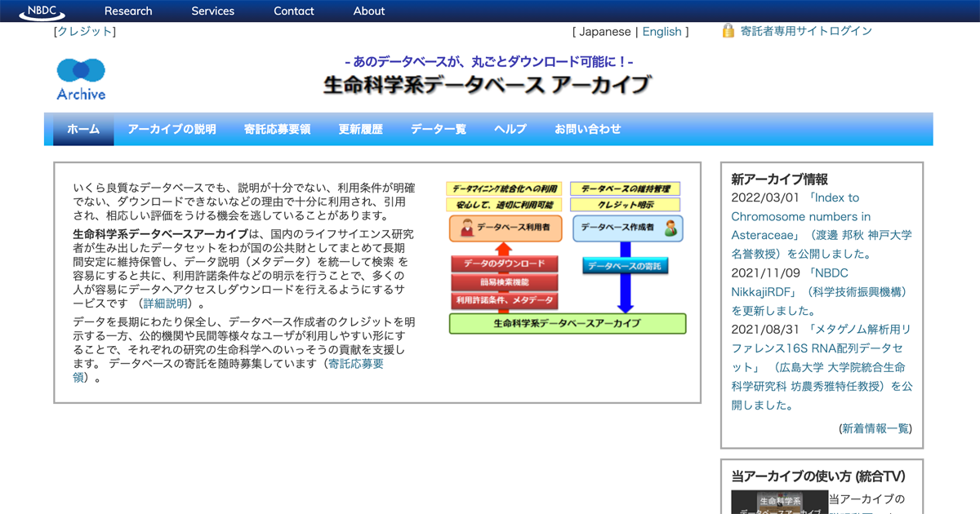Open the Research menu
The height and width of the screenshot is (514, 980).
point(128,11)
